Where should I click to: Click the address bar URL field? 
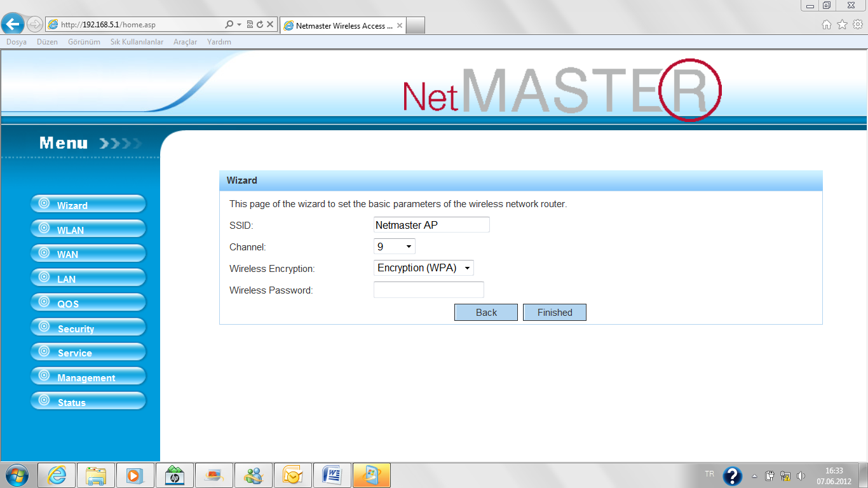(135, 25)
